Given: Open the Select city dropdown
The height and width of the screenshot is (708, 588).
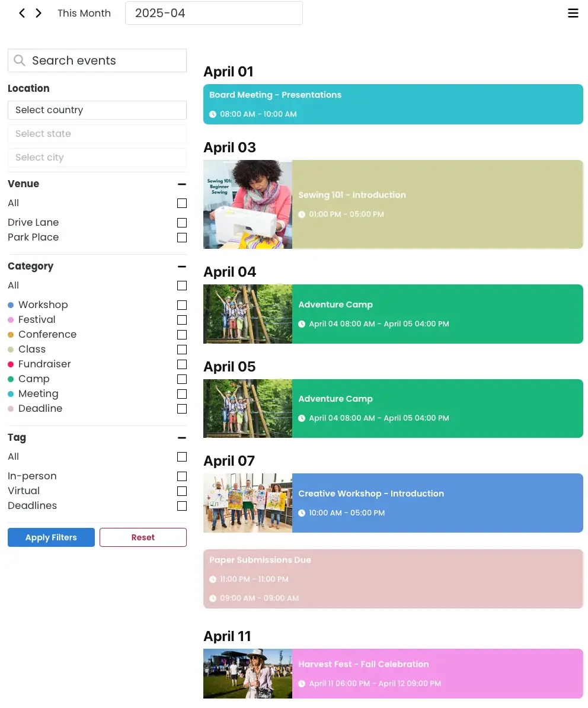Looking at the screenshot, I should point(97,158).
